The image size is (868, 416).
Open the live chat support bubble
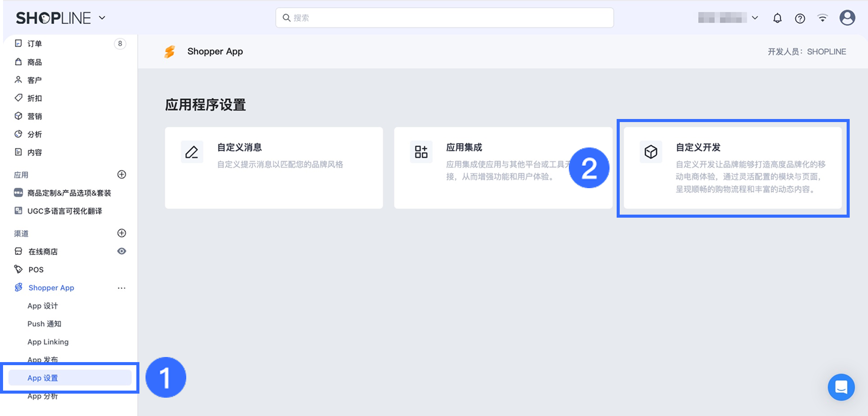click(x=841, y=387)
